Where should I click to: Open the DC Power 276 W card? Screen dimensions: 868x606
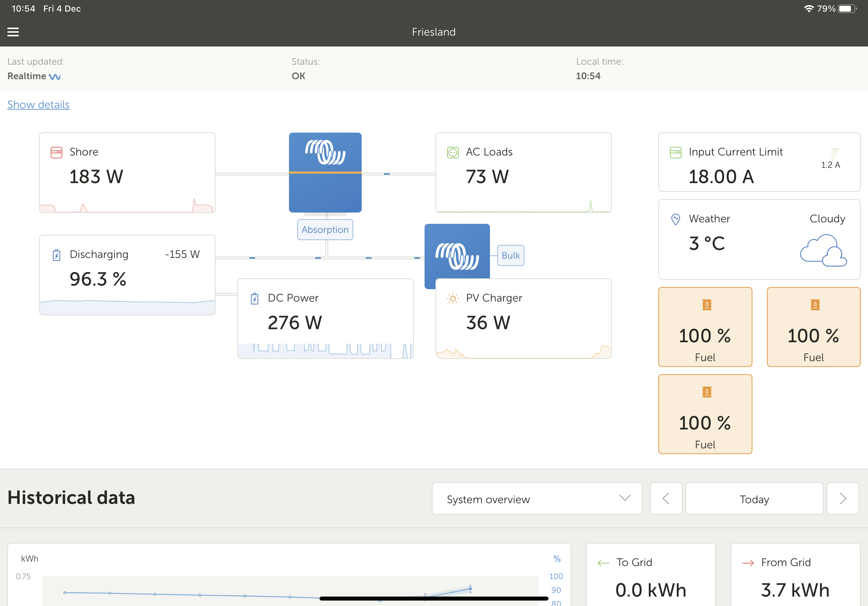coord(325,319)
